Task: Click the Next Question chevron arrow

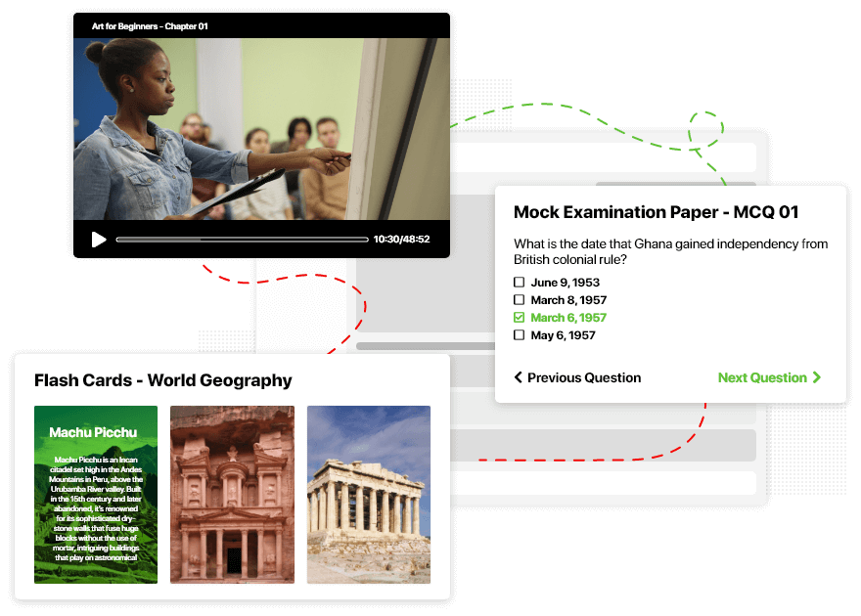Action: click(x=818, y=377)
